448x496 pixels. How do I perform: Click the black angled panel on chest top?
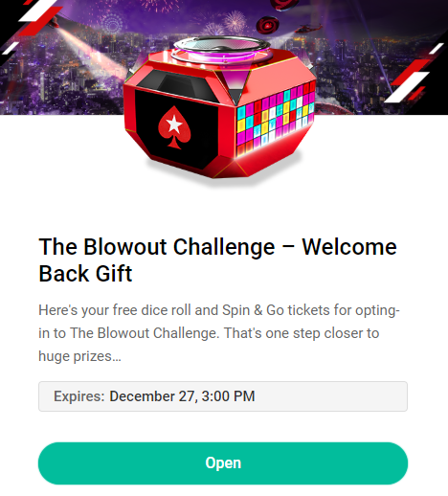pos(179,83)
